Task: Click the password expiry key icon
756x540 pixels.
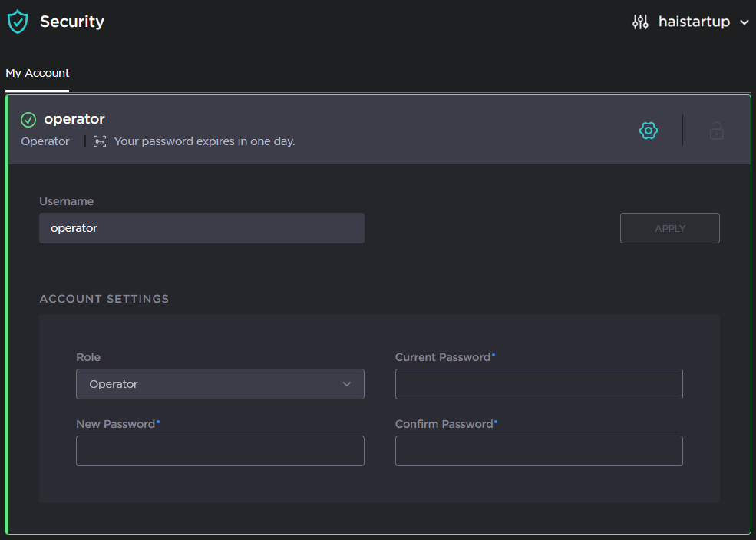Action: click(100, 141)
